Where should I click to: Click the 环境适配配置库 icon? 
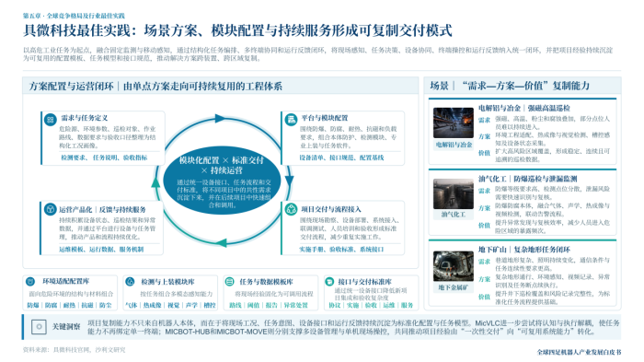[30, 282]
